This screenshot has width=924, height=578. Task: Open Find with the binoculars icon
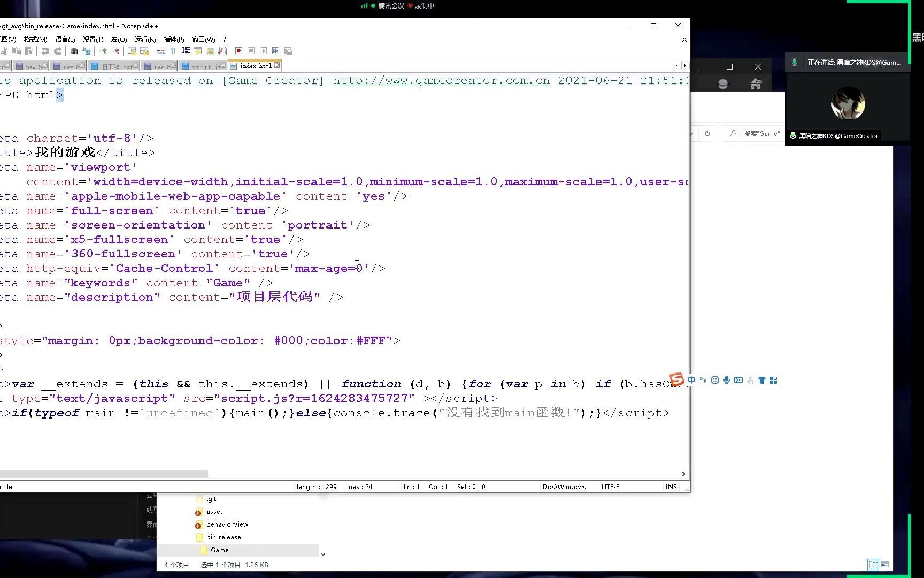[74, 51]
